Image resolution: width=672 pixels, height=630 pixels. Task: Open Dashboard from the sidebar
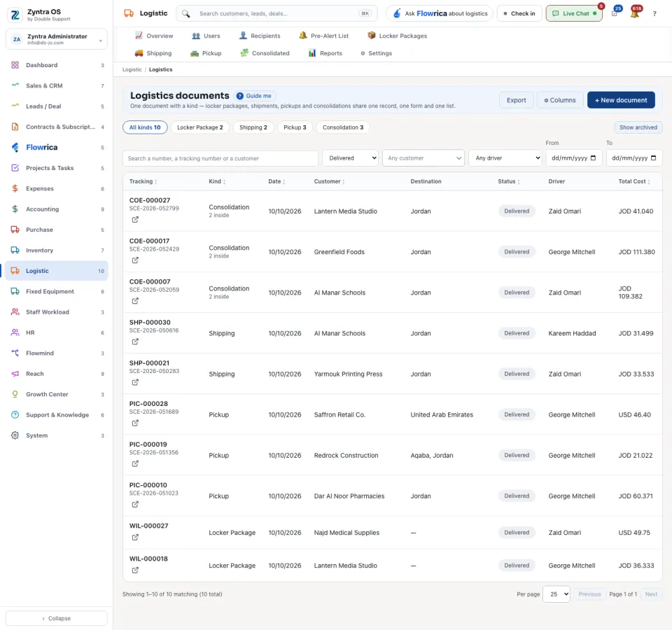click(x=57, y=65)
